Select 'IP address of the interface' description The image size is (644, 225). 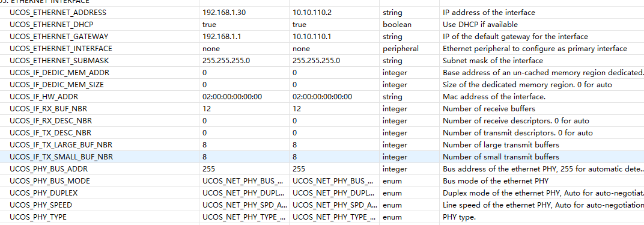coord(489,13)
